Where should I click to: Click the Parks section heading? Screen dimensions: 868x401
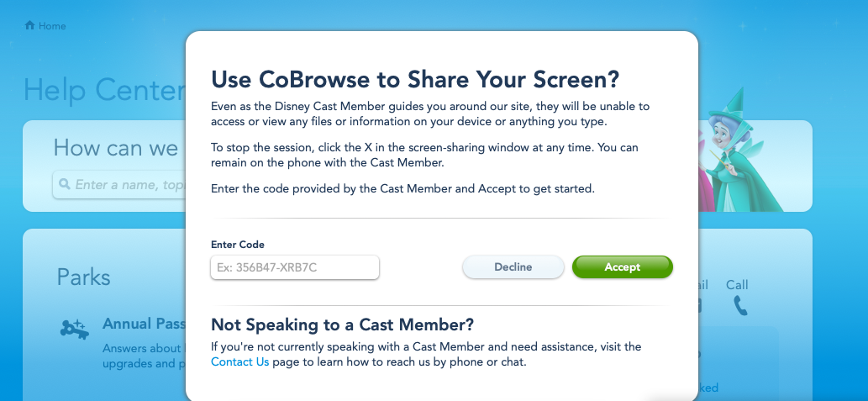(x=83, y=277)
